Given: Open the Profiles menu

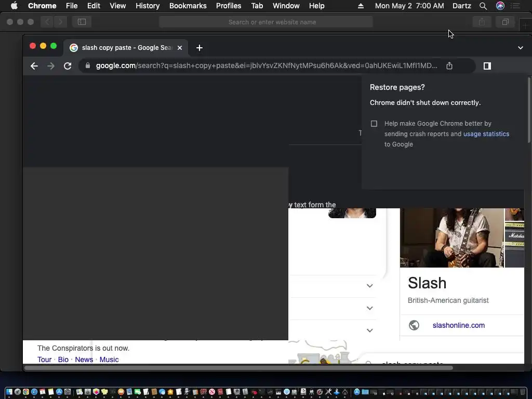Looking at the screenshot, I should pyautogui.click(x=229, y=6).
